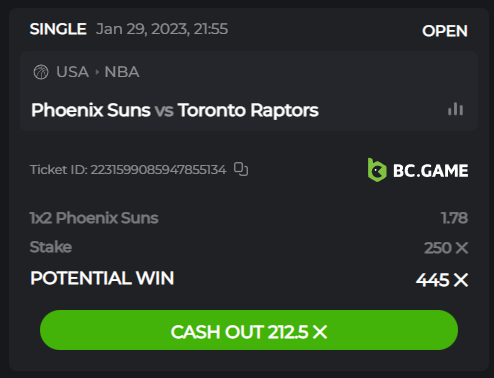This screenshot has width=494, height=378.
Task: Select the Ticket ID number text
Action: (158, 170)
